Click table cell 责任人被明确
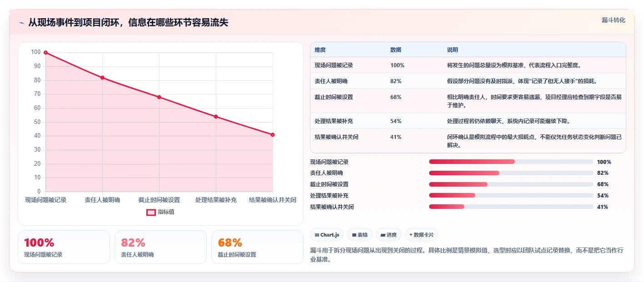This screenshot has width=644, height=282. click(331, 81)
